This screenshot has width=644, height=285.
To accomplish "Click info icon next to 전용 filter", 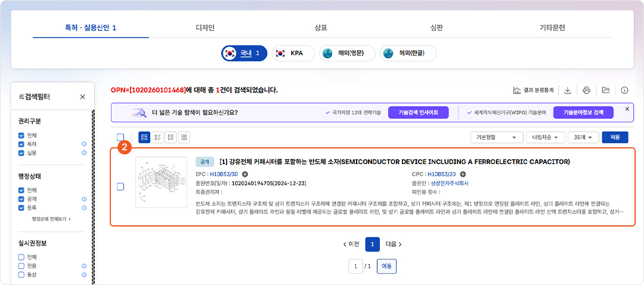I will pos(84,266).
